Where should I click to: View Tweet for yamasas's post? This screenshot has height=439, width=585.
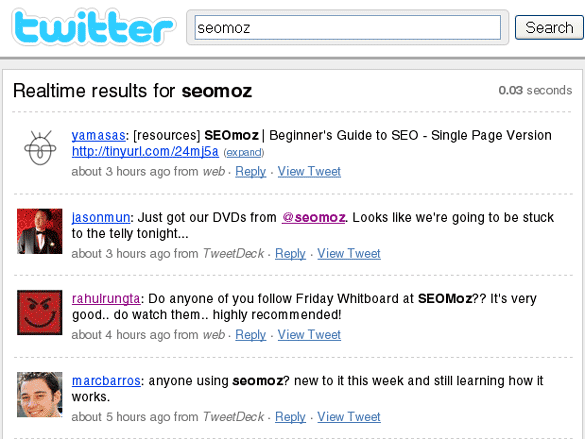point(309,172)
